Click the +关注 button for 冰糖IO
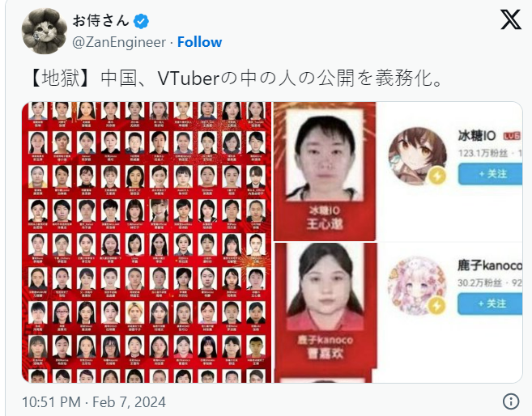Screen dimensions: 532x416 (x=490, y=174)
